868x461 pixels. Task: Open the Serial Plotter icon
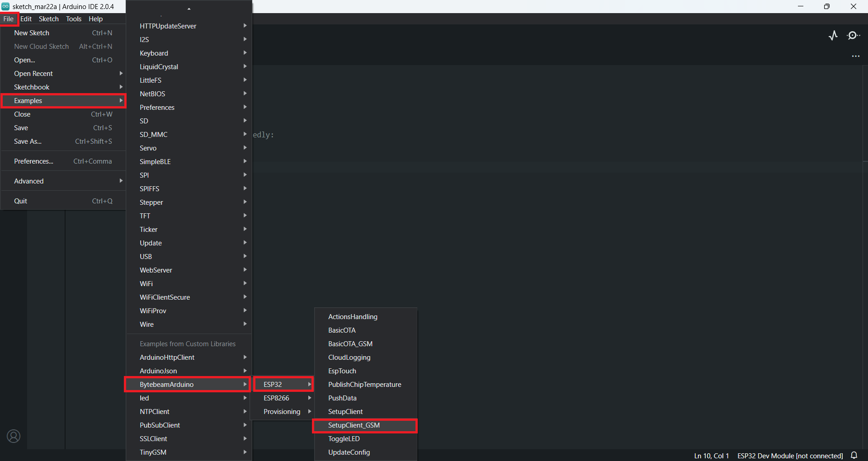click(833, 36)
